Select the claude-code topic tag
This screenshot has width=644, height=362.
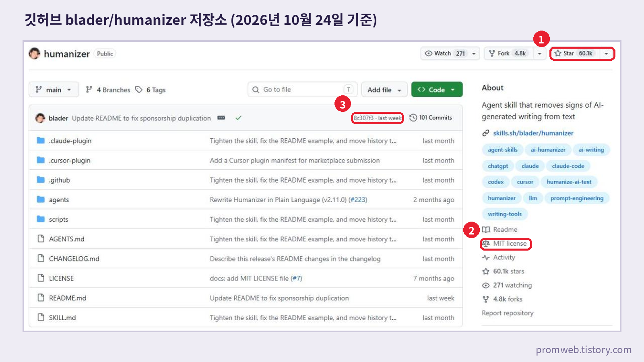pyautogui.click(x=568, y=166)
